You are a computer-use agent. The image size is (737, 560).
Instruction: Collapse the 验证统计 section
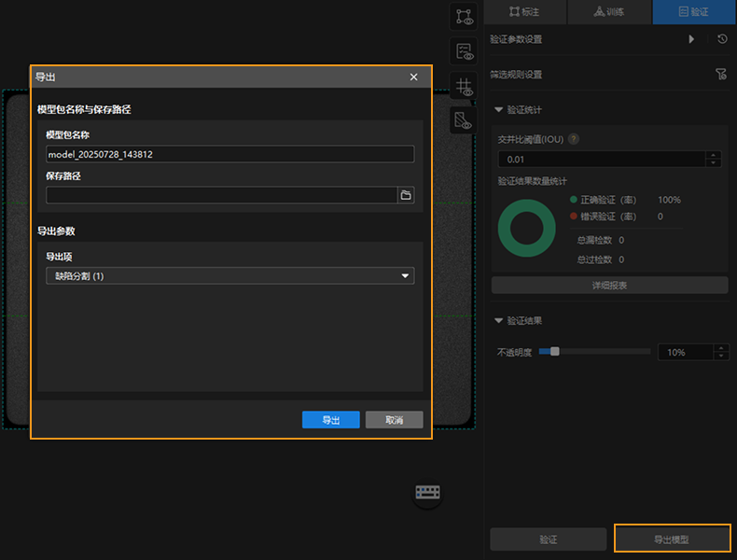499,110
